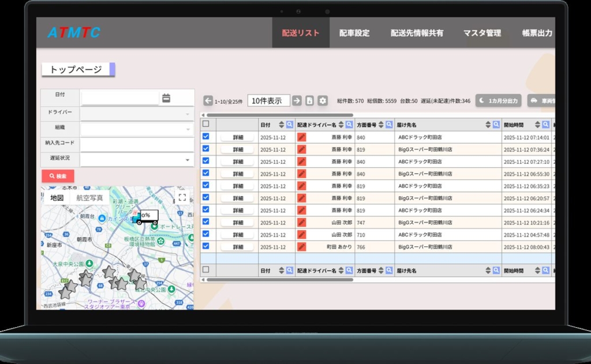Expand the 組織 dropdown
Viewport: 591px width, 364px height.
pyautogui.click(x=137, y=129)
